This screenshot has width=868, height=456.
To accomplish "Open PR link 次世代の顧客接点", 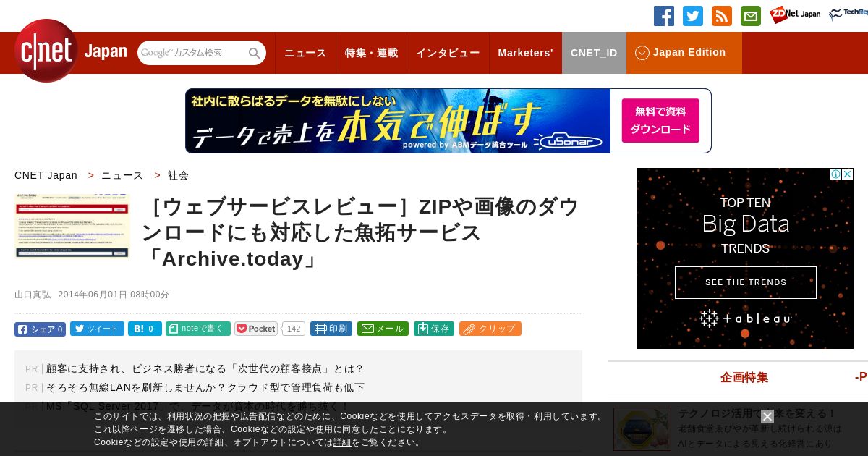I will [x=205, y=368].
